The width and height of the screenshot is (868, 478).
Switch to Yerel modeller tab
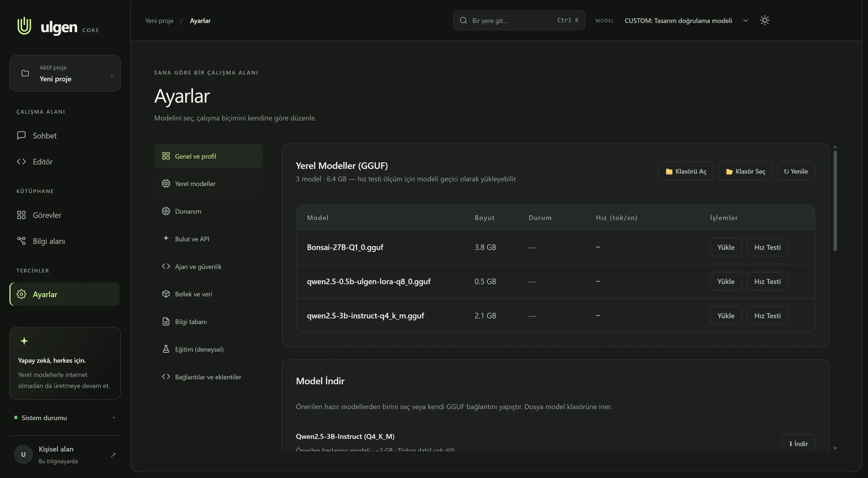(208, 184)
